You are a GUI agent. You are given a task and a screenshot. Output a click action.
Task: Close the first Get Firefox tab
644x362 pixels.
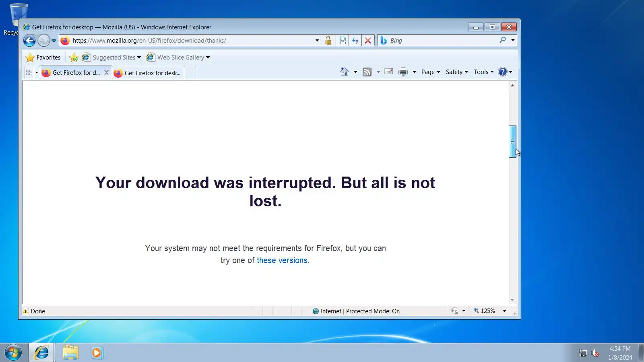point(106,72)
